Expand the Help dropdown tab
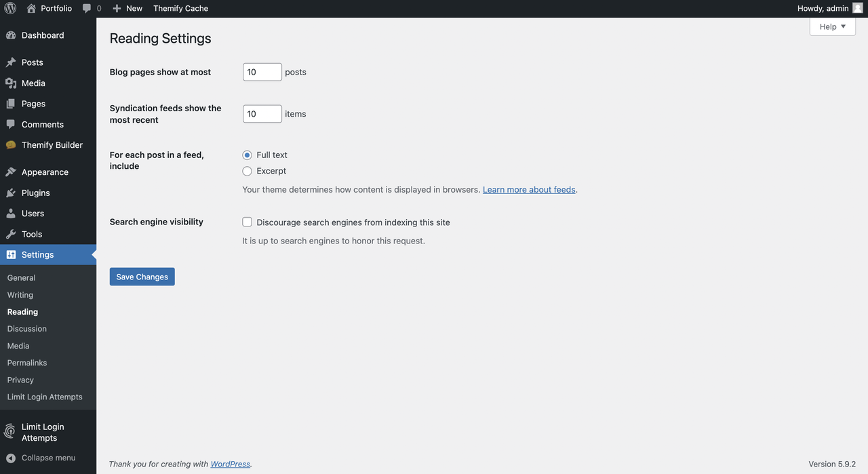Screen dimensions: 868x474 [832, 26]
